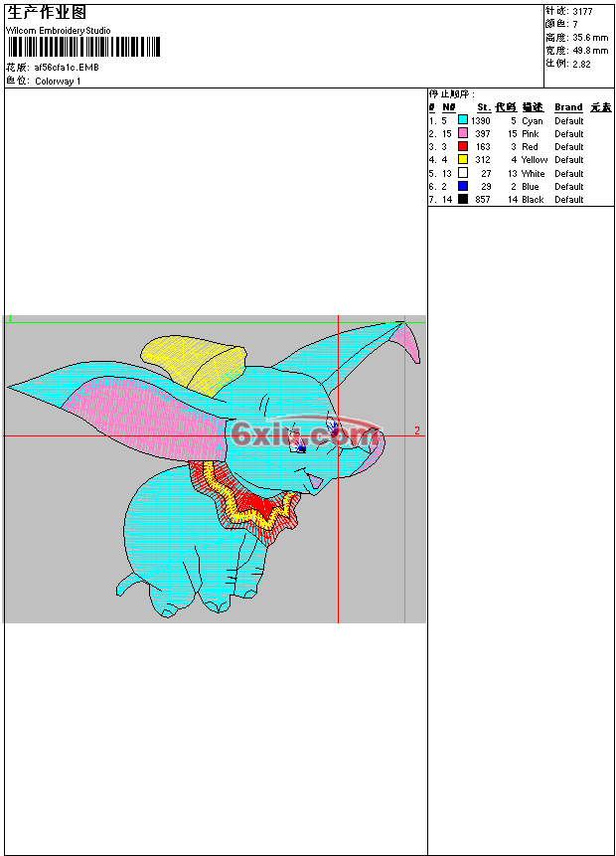Click stitch count 29 in Blue row
This screenshot has width=616, height=856.
coord(486,187)
